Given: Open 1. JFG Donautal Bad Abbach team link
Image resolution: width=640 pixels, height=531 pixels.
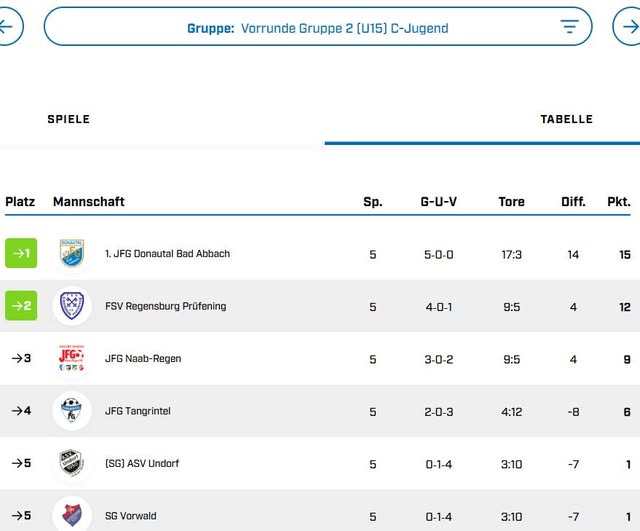Looking at the screenshot, I should coord(167,254).
